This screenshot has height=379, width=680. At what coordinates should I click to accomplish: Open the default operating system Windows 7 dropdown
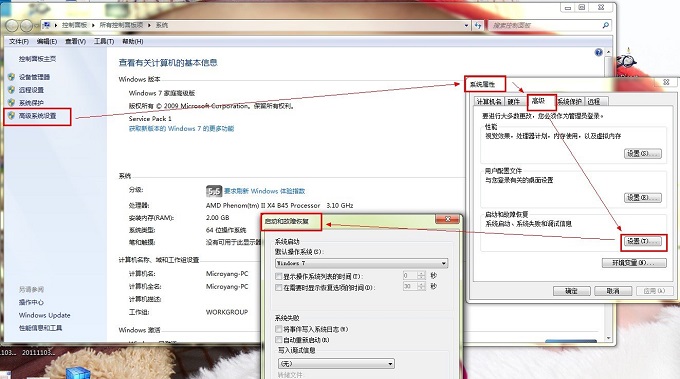tap(361, 263)
